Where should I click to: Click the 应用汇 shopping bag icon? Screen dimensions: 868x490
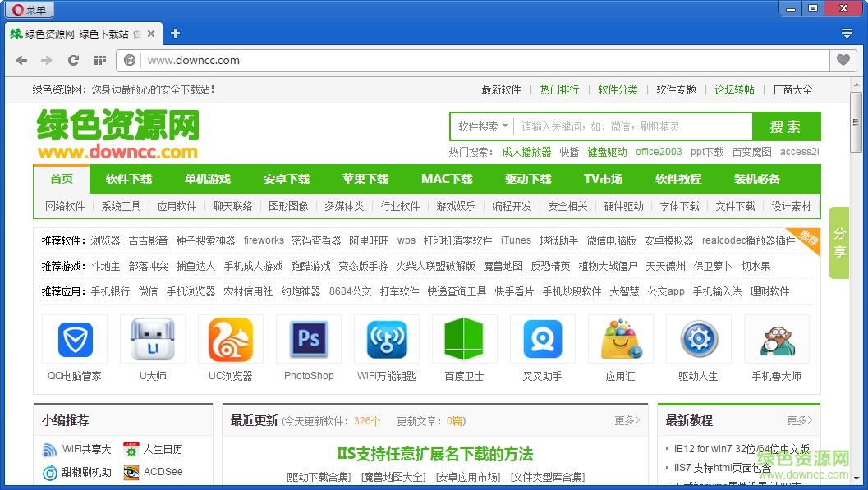click(x=620, y=339)
